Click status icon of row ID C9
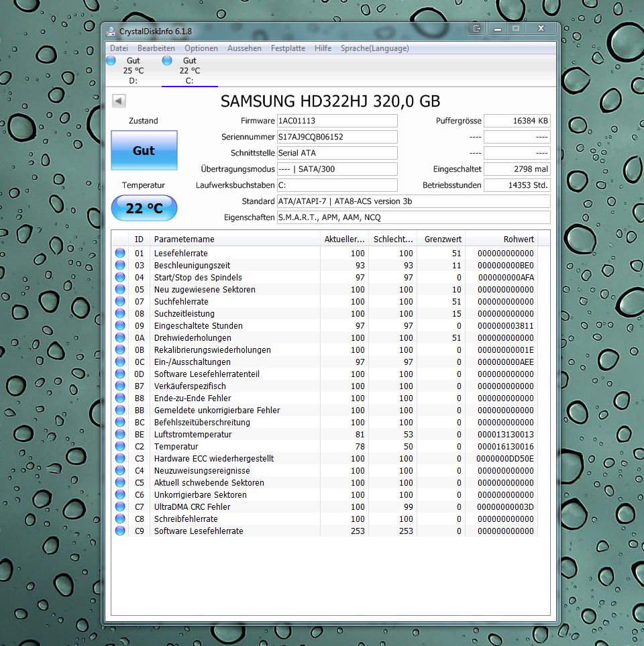The image size is (644, 646). click(x=120, y=531)
